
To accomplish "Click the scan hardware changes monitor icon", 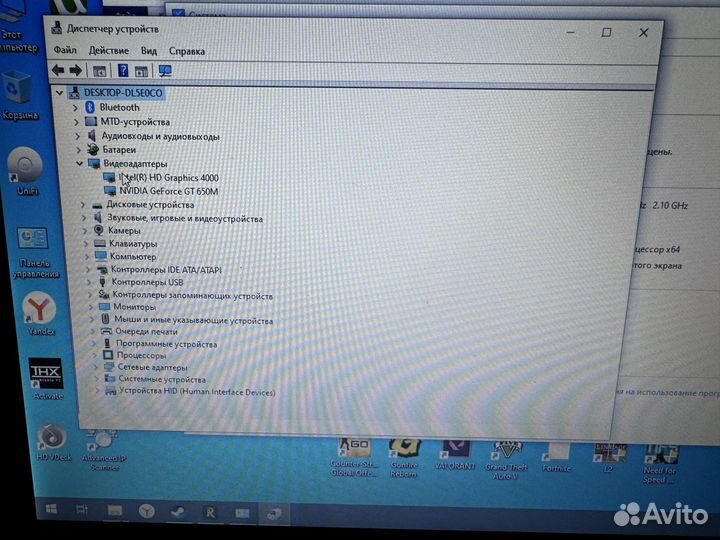I will 165,71.
